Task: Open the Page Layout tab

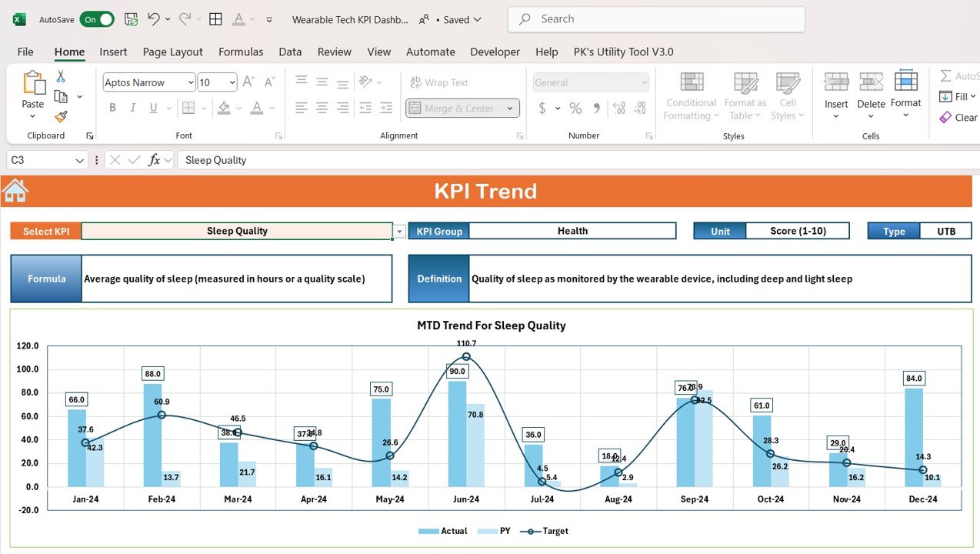Action: 172,52
